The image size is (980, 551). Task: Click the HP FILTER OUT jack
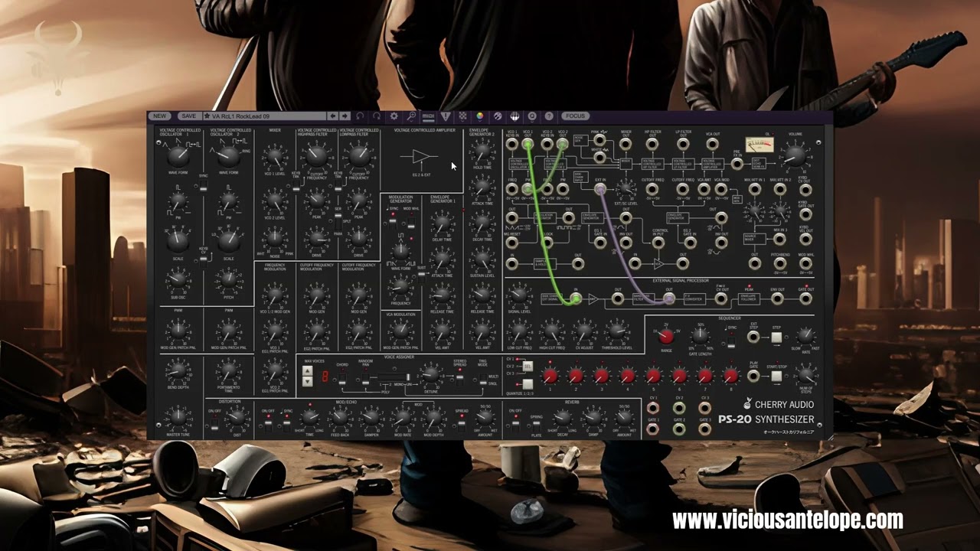pos(652,144)
